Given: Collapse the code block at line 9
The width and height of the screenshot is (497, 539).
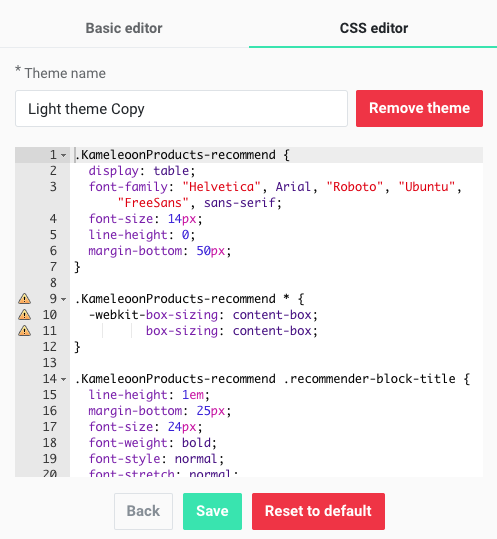Looking at the screenshot, I should coord(64,299).
